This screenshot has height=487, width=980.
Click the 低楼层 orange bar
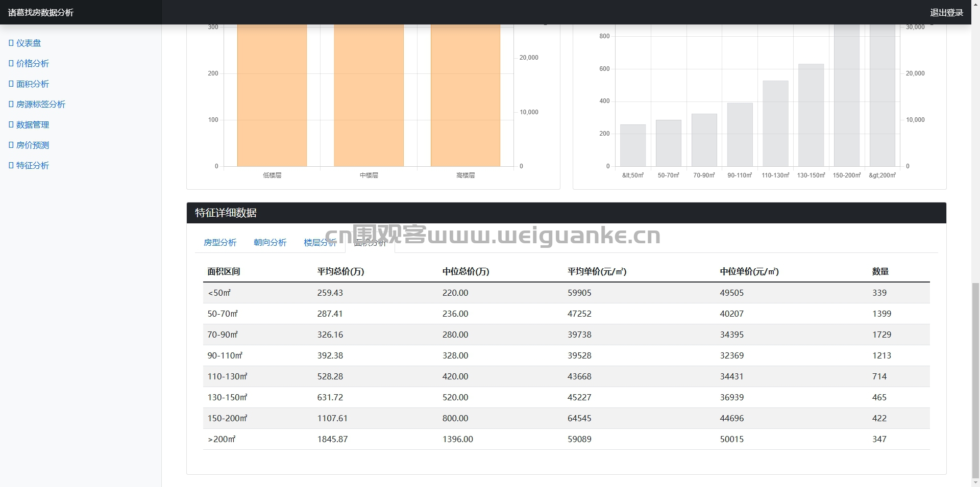pos(272,95)
